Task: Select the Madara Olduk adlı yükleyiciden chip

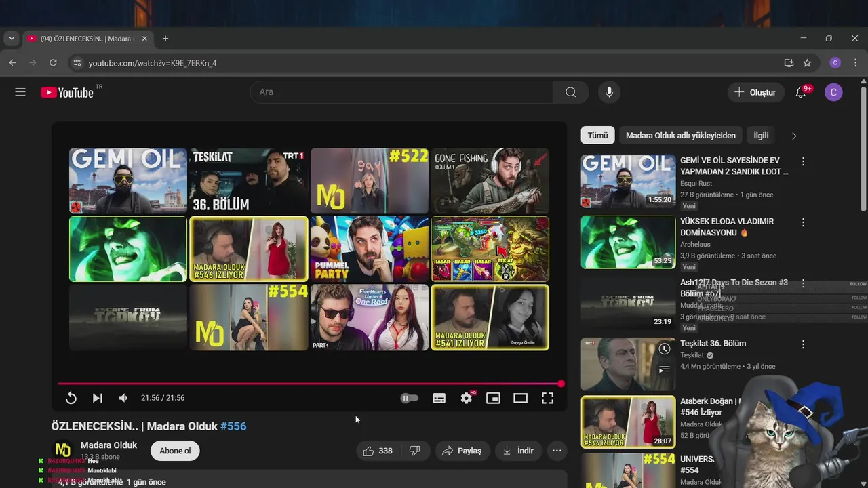Action: point(680,136)
